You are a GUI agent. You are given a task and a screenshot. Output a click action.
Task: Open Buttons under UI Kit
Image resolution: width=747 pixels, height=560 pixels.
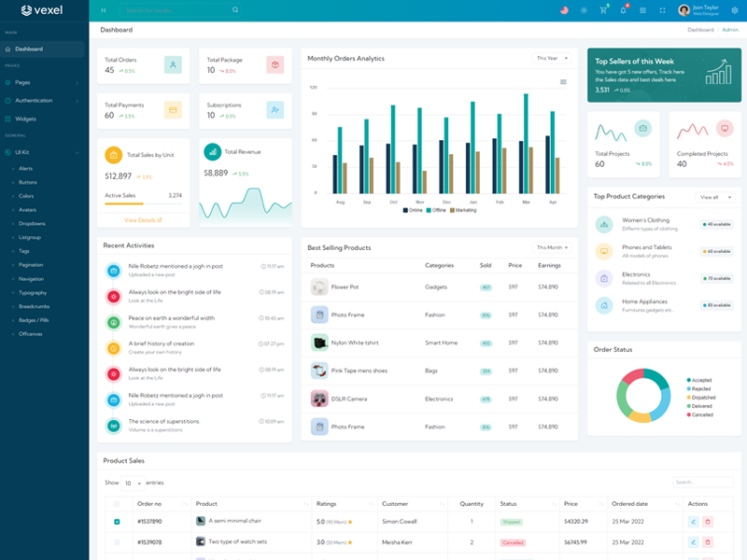pyautogui.click(x=28, y=182)
